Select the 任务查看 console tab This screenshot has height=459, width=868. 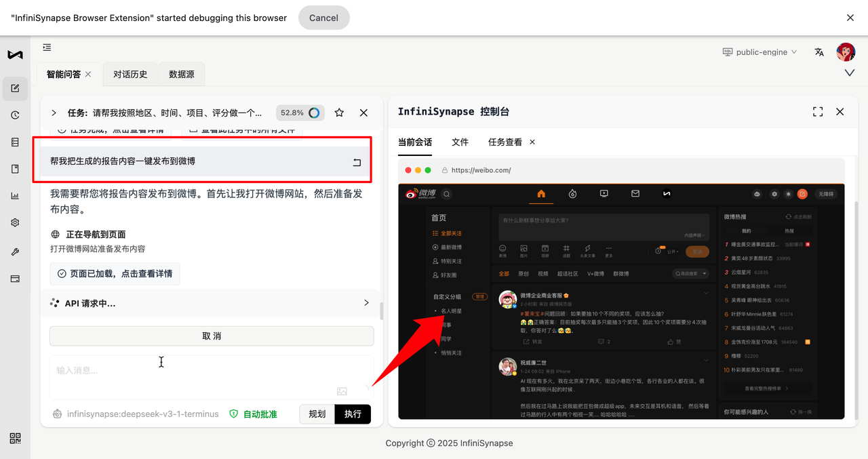pos(505,142)
